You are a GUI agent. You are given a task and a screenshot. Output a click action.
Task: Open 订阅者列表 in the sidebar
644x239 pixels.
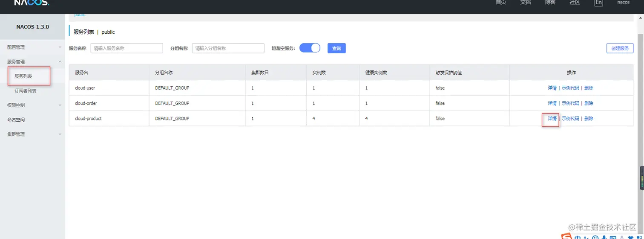click(26, 90)
